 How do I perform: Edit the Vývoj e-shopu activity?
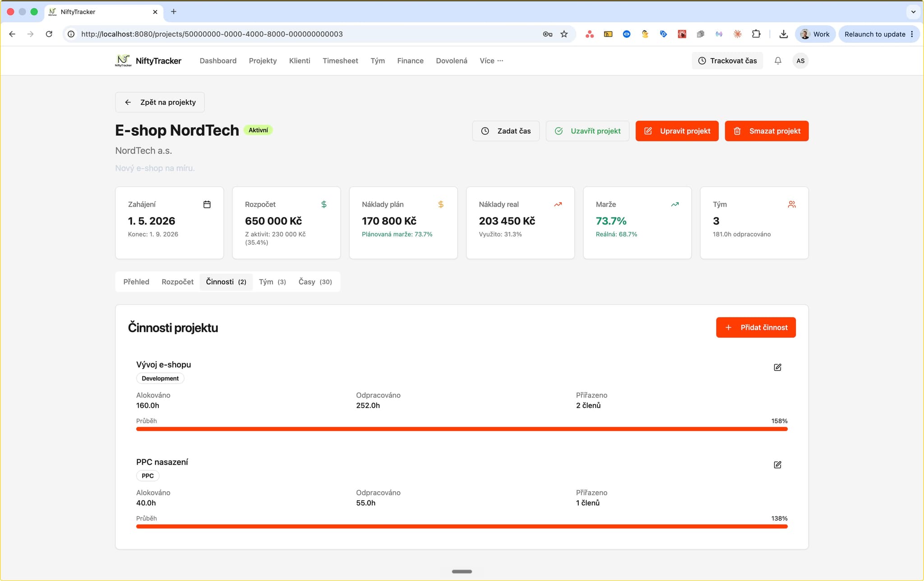[x=777, y=367]
